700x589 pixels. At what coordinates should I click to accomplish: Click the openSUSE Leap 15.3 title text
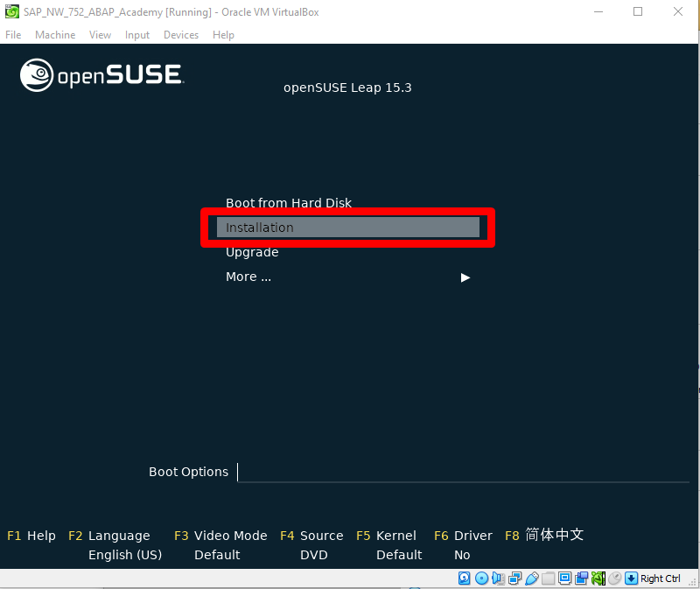pyautogui.click(x=347, y=88)
